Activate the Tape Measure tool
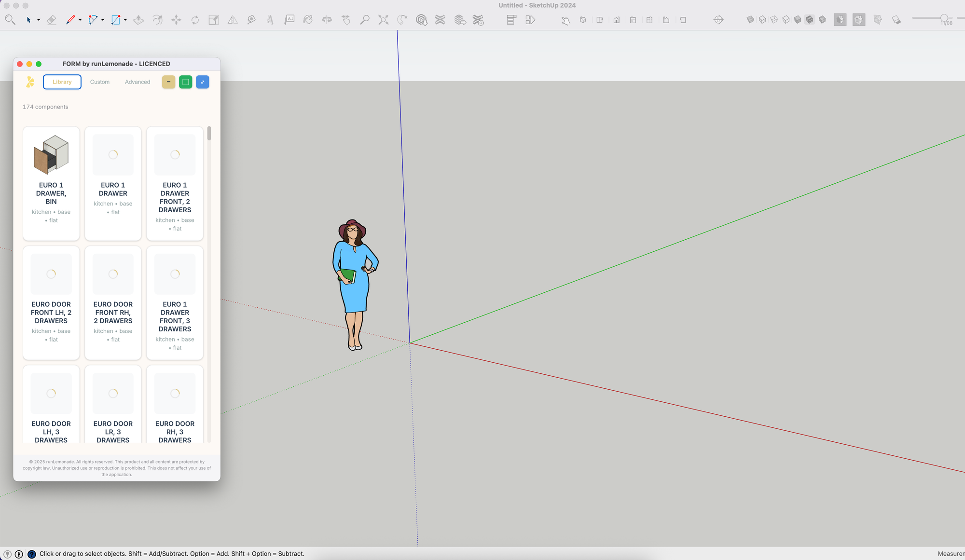 coord(251,20)
